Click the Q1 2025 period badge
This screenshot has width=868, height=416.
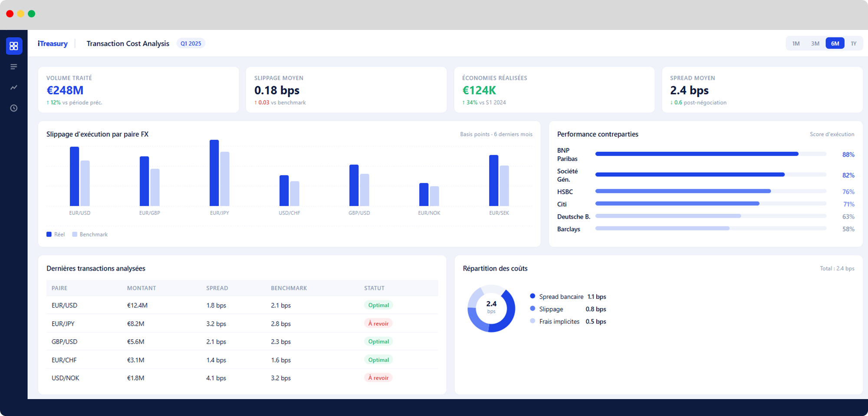coord(191,43)
